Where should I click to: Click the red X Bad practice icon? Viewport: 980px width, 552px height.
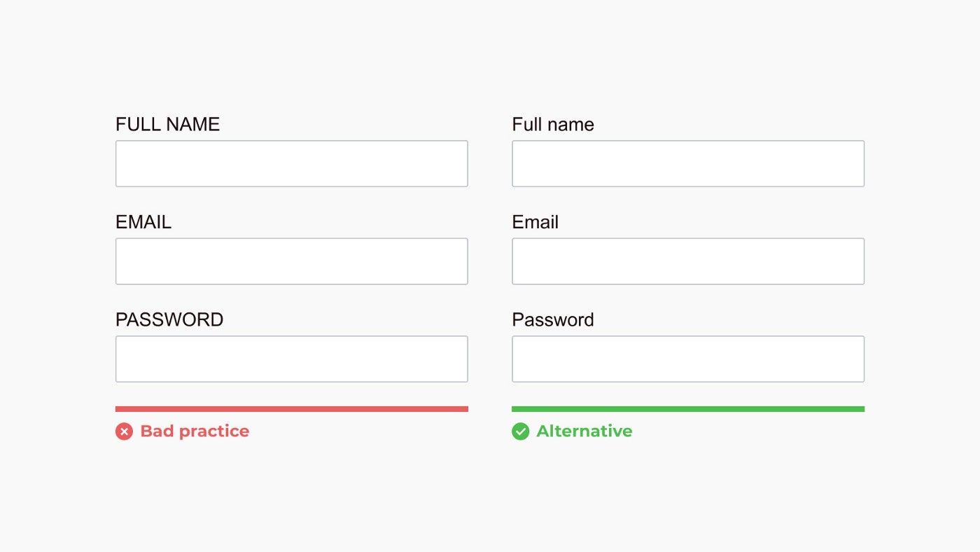point(124,432)
